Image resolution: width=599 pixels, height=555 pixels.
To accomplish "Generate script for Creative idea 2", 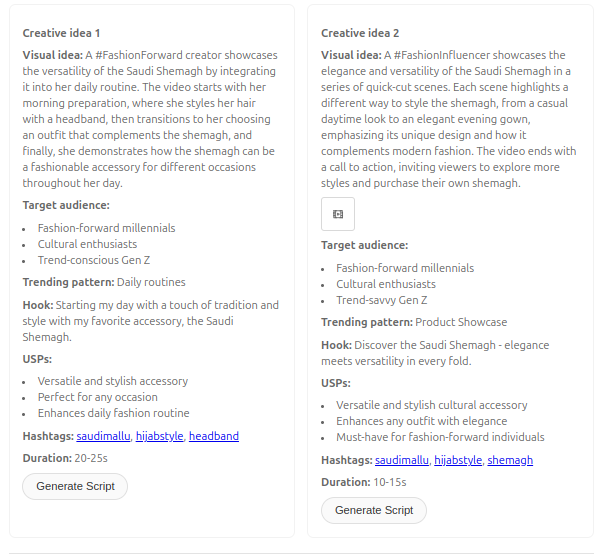I will (374, 510).
